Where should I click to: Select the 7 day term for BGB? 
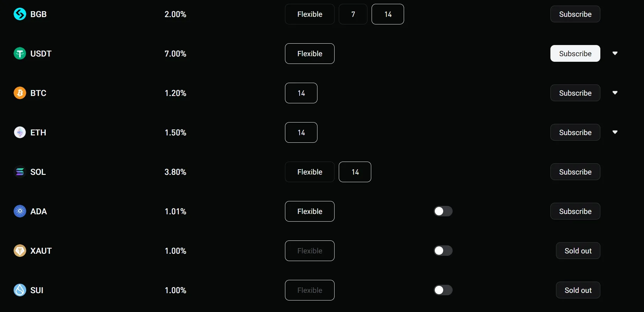(x=353, y=14)
